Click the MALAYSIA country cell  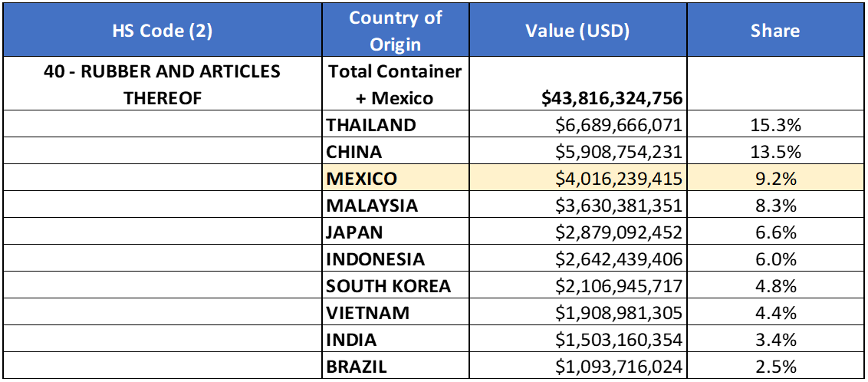(x=372, y=206)
